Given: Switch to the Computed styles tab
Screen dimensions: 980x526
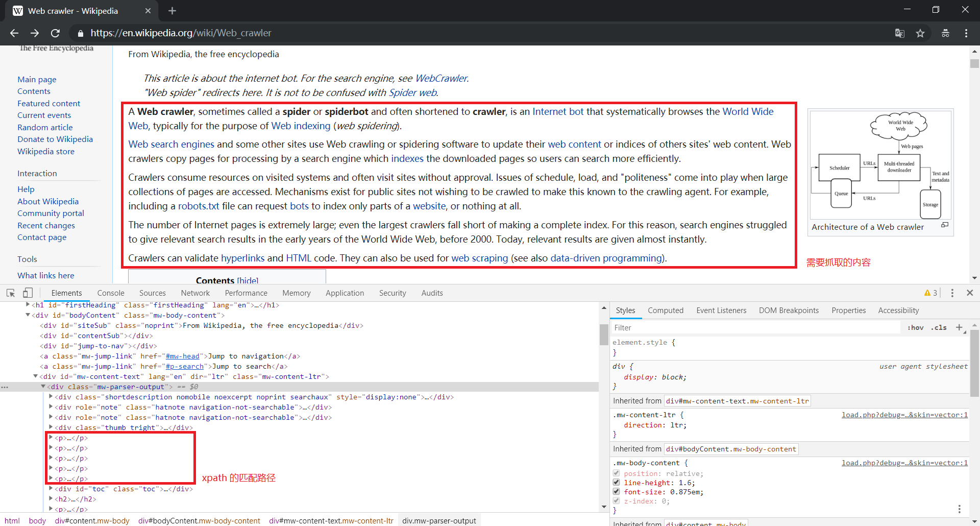Looking at the screenshot, I should click(666, 310).
